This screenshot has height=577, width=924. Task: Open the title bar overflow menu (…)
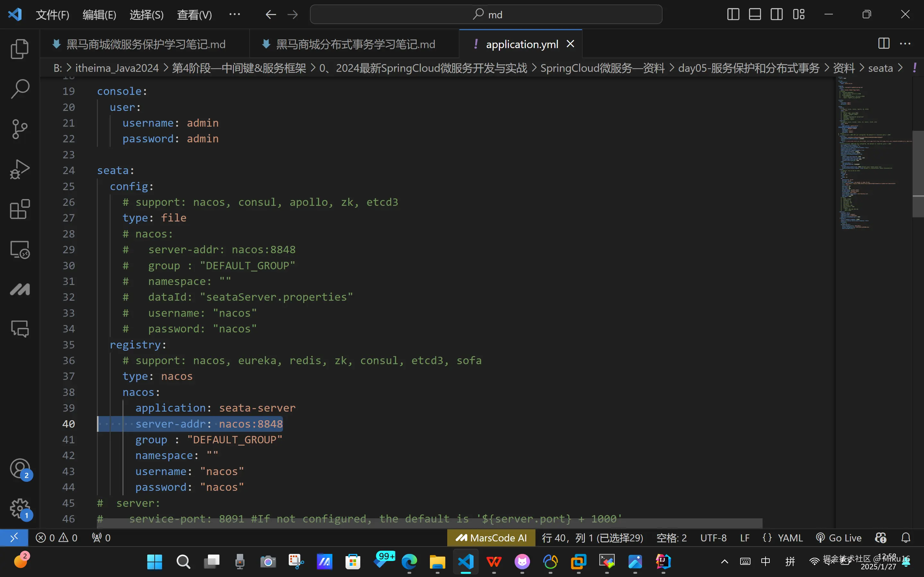pos(235,14)
